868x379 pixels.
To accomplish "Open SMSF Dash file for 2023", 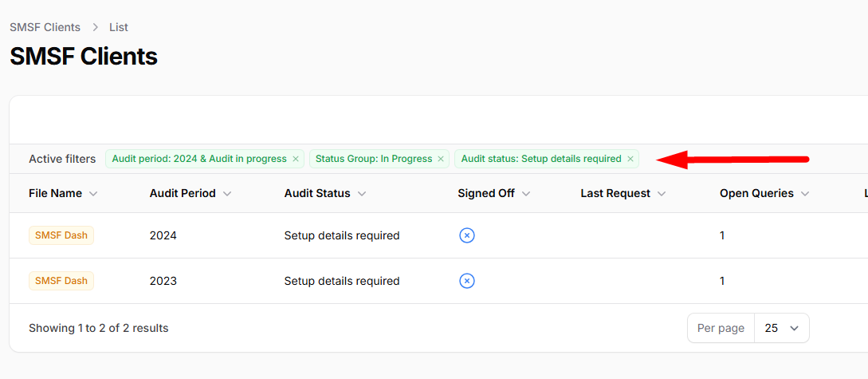I will 61,281.
